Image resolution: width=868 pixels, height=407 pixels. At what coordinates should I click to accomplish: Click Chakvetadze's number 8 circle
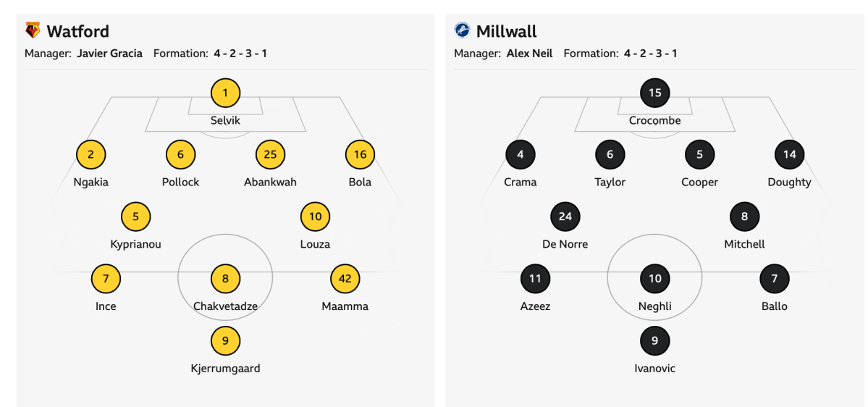coord(225,278)
